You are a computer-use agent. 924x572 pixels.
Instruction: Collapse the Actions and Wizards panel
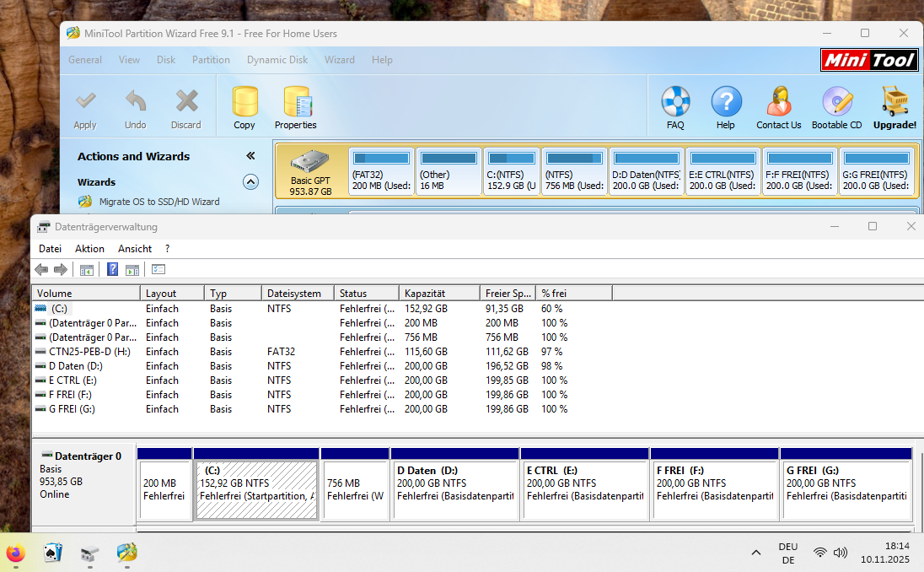(x=250, y=156)
